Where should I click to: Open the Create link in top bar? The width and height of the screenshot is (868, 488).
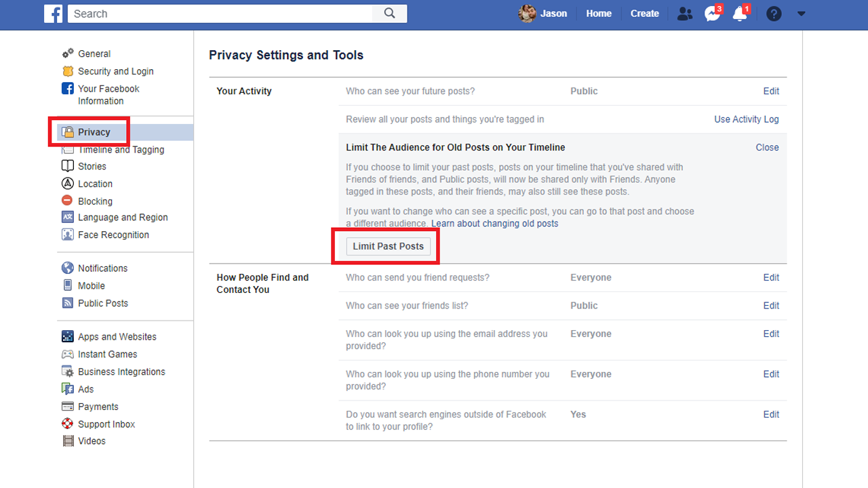[645, 14]
